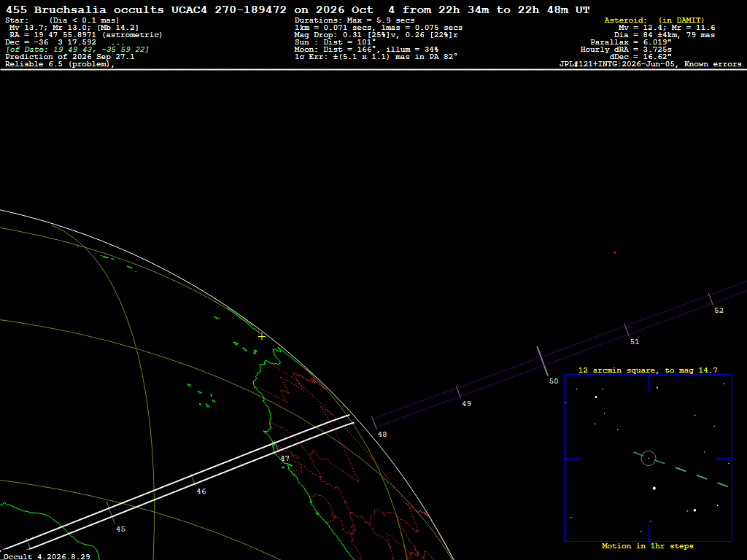Screen dimensions: 747x560
Task: Click time marker 51 on the purple track
Action: (634, 341)
